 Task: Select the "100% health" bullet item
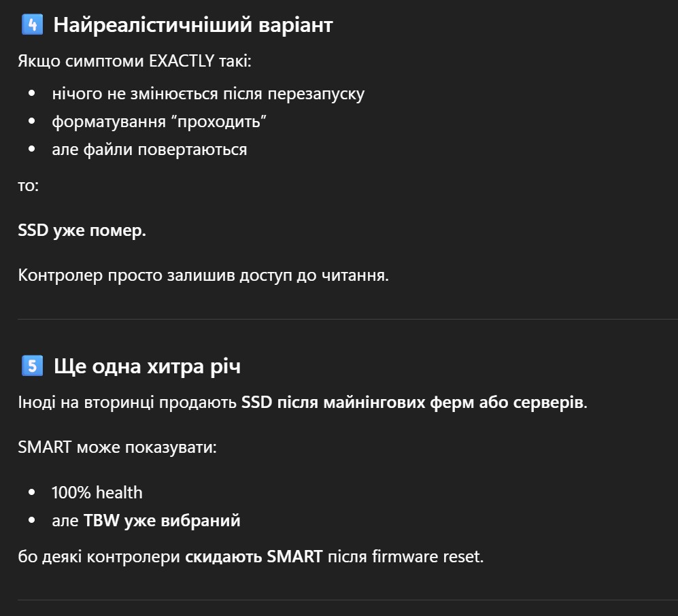tap(97, 492)
